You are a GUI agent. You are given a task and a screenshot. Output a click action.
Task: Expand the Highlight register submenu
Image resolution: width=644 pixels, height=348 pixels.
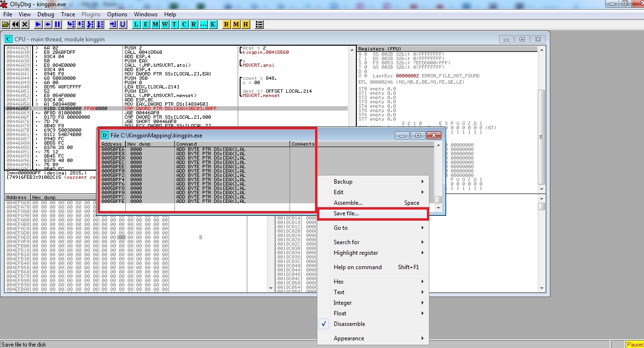[x=373, y=253]
